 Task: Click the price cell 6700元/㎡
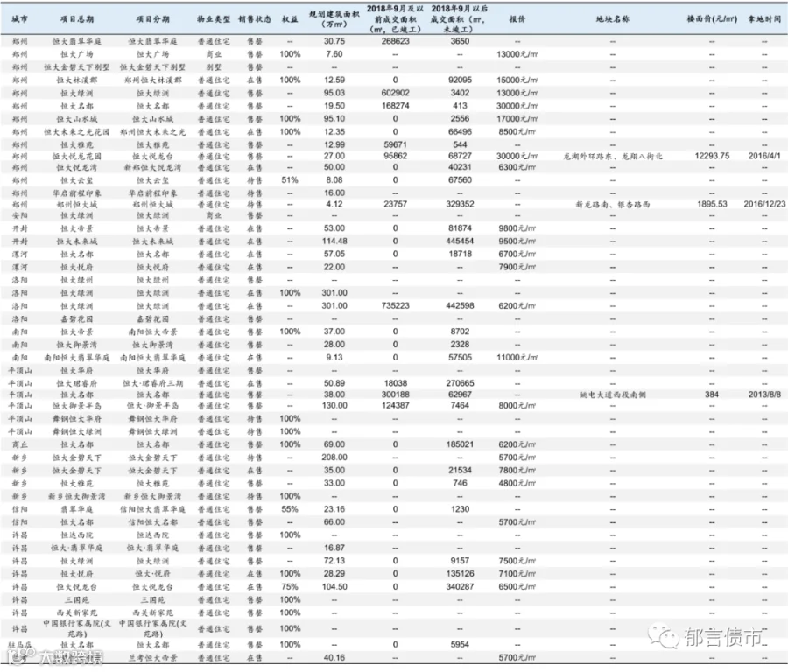(517, 254)
